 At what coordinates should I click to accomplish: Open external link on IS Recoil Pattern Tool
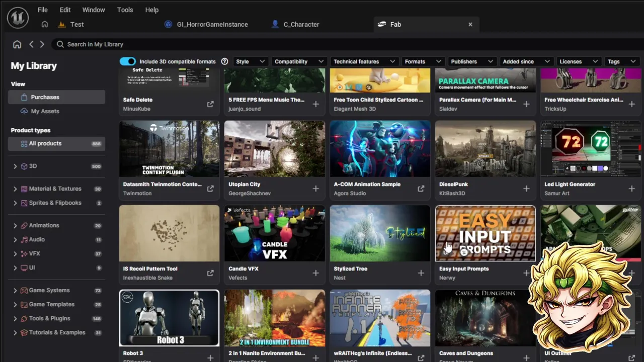210,273
